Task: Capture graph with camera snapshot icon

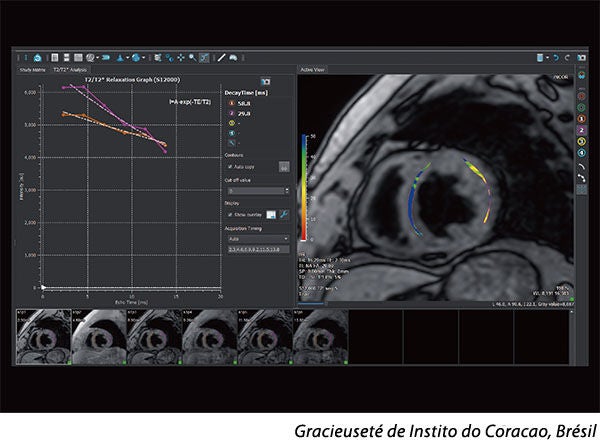Action: pos(265,81)
